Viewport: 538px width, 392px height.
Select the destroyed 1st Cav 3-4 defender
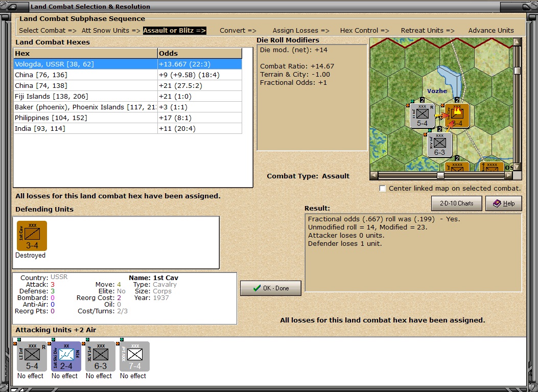pyautogui.click(x=32, y=236)
